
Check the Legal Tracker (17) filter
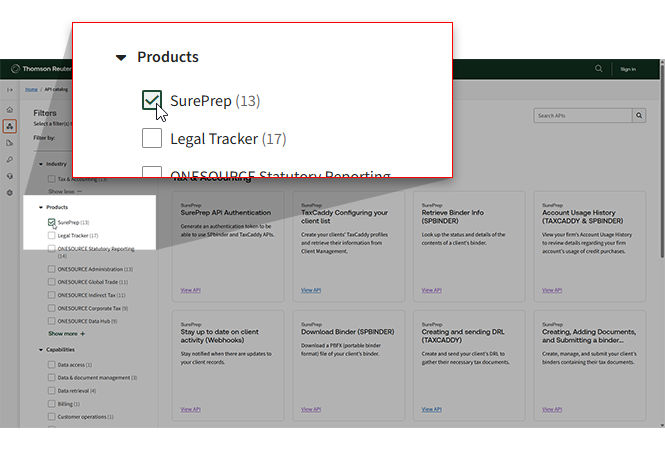coord(51,235)
